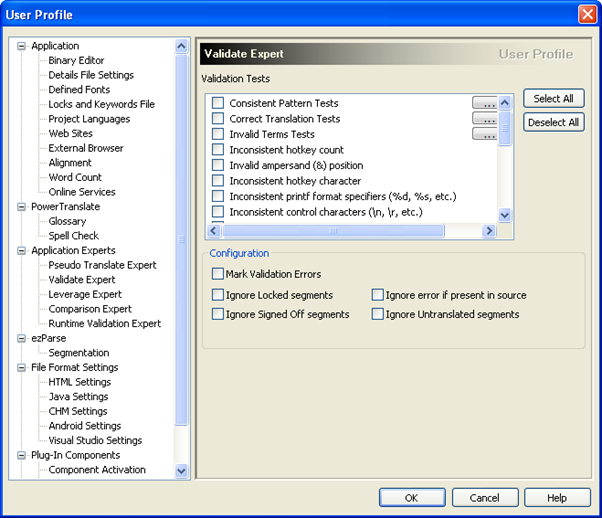This screenshot has height=518, width=602.
Task: Select External Browser item
Action: [x=86, y=148]
